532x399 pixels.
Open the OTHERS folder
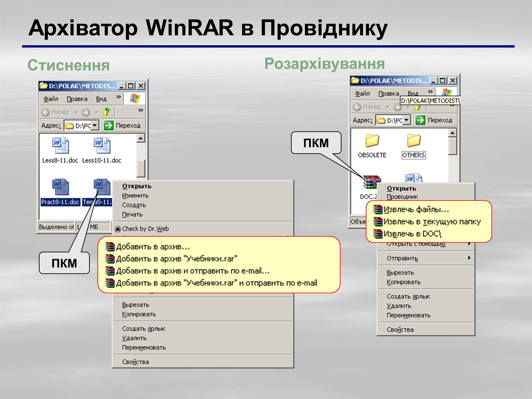pos(414,140)
